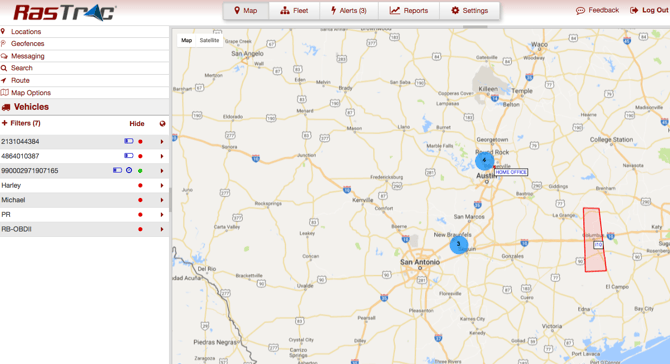Image resolution: width=670 pixels, height=364 pixels.
Task: Click green status dot for 990002971907165
Action: click(140, 170)
